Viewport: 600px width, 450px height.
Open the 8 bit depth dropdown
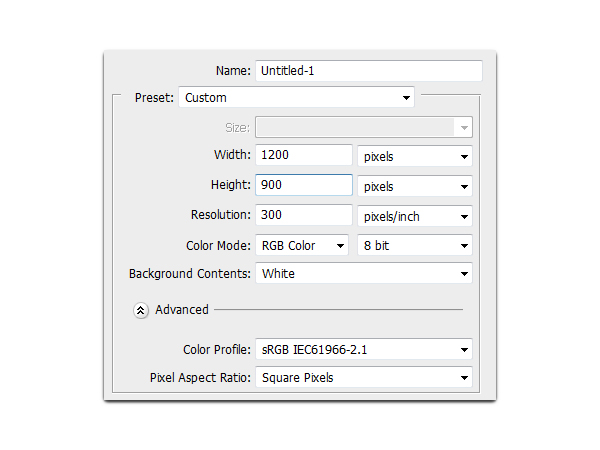[415, 245]
